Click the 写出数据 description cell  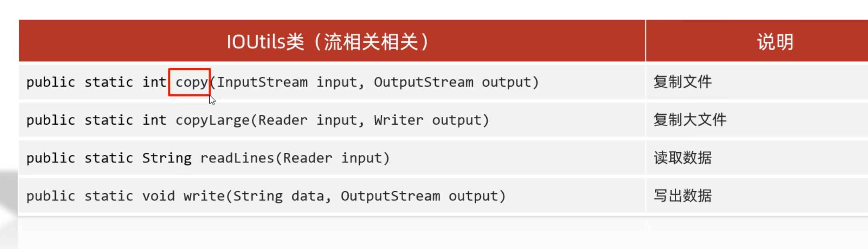pos(682,196)
